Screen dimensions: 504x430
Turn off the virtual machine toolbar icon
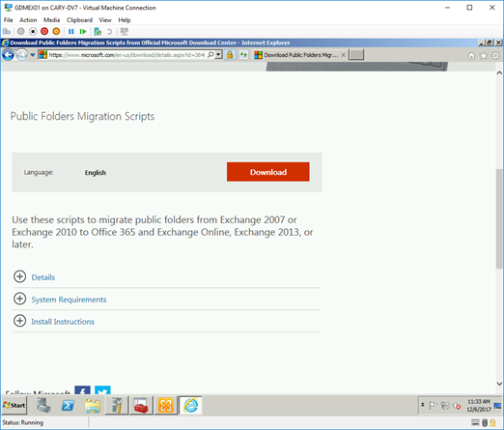point(33,31)
